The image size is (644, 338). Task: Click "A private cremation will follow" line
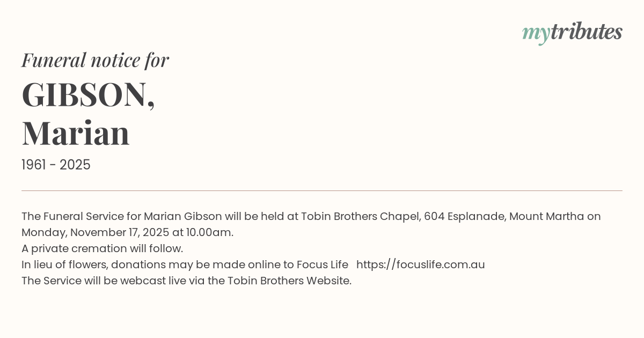click(102, 248)
